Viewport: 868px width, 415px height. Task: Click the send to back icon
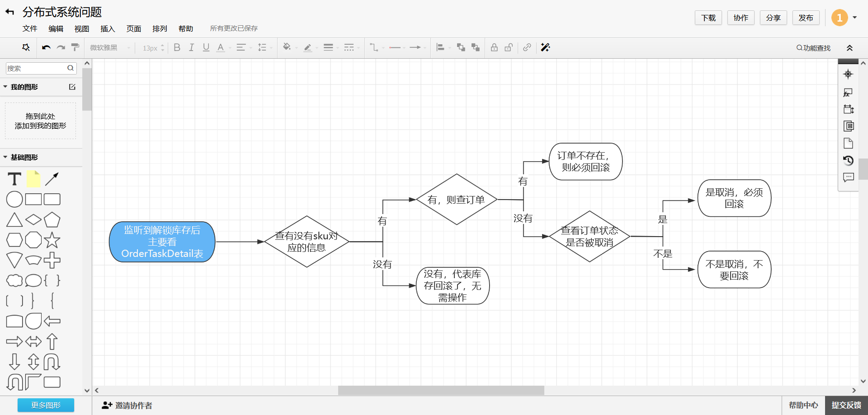click(x=475, y=47)
